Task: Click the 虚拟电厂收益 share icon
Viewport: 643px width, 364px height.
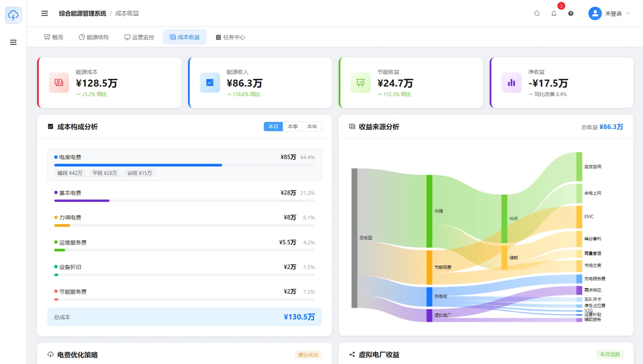Action: [x=352, y=355]
